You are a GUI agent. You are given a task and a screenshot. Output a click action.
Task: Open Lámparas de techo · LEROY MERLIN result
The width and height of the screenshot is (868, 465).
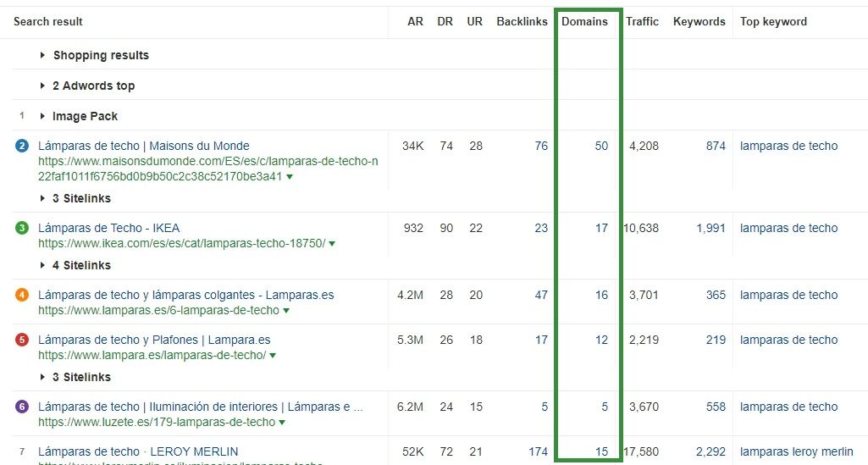pos(138,451)
